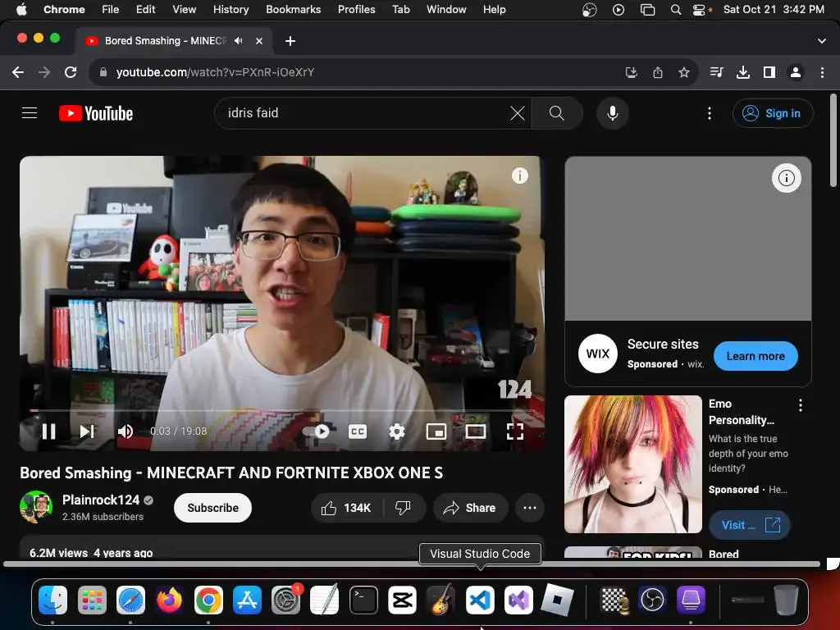Select the Bored Smashing tab
840x630 pixels.
[x=174, y=41]
